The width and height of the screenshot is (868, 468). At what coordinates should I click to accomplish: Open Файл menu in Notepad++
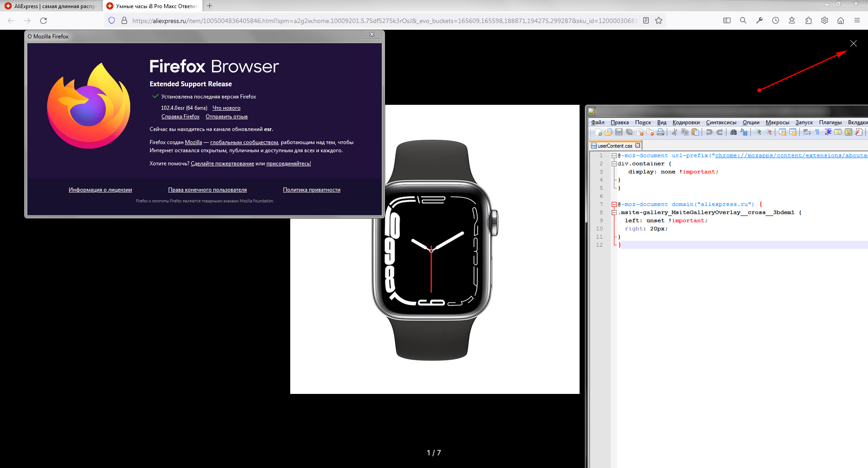pyautogui.click(x=598, y=122)
